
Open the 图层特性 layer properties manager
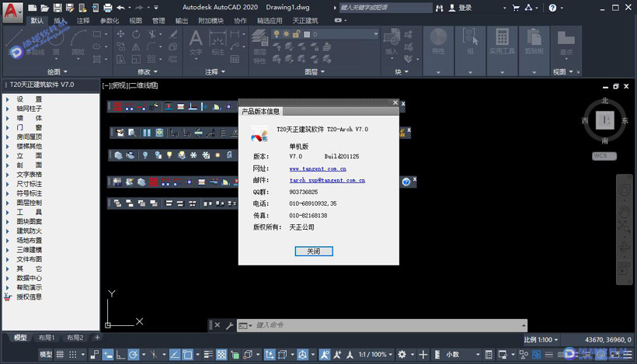pos(259,47)
